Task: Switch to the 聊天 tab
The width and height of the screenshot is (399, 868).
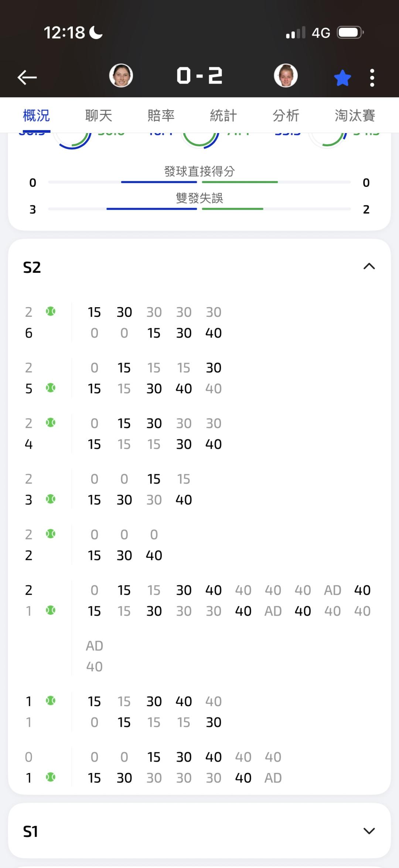Action: coord(99,115)
